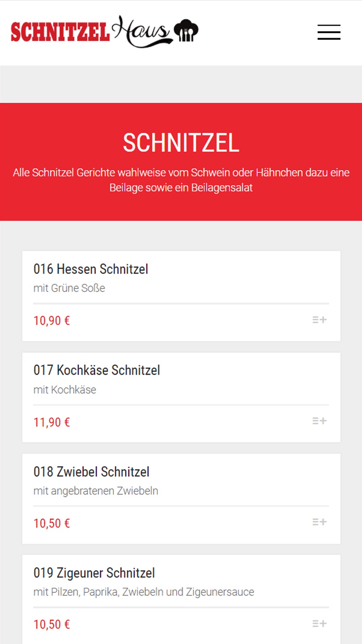Select 019 Zigeuner Schnitzel title
Viewport: 362px width, 644px height.
coord(94,573)
